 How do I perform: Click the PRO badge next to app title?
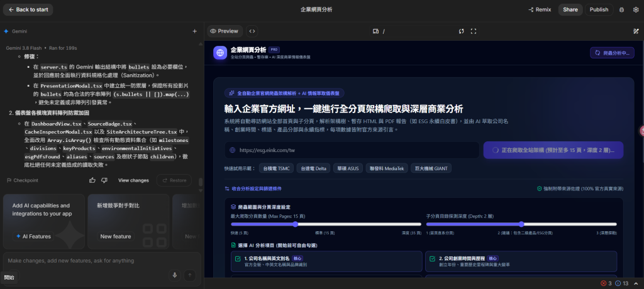point(274,49)
